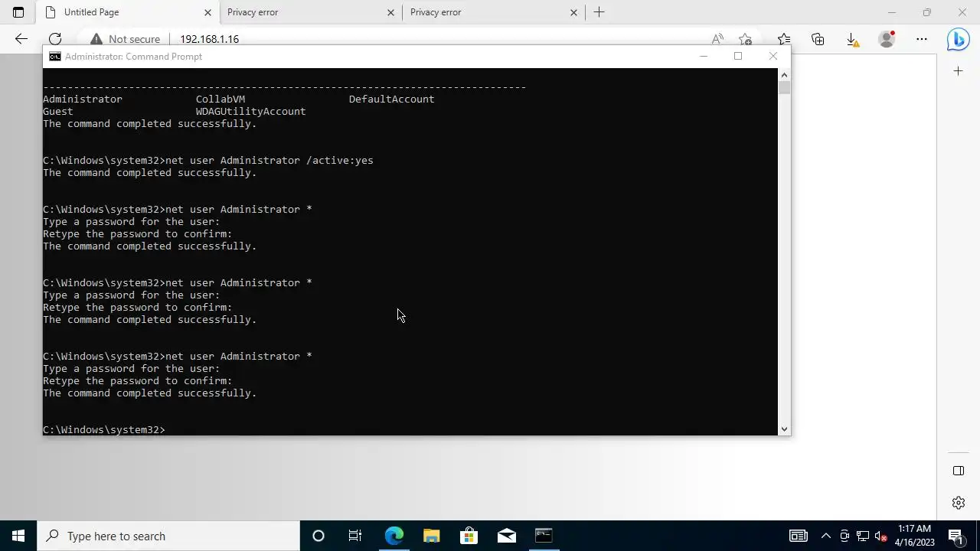Open Edge sidebar settings gear
Image resolution: width=980 pixels, height=551 pixels.
[x=959, y=503]
